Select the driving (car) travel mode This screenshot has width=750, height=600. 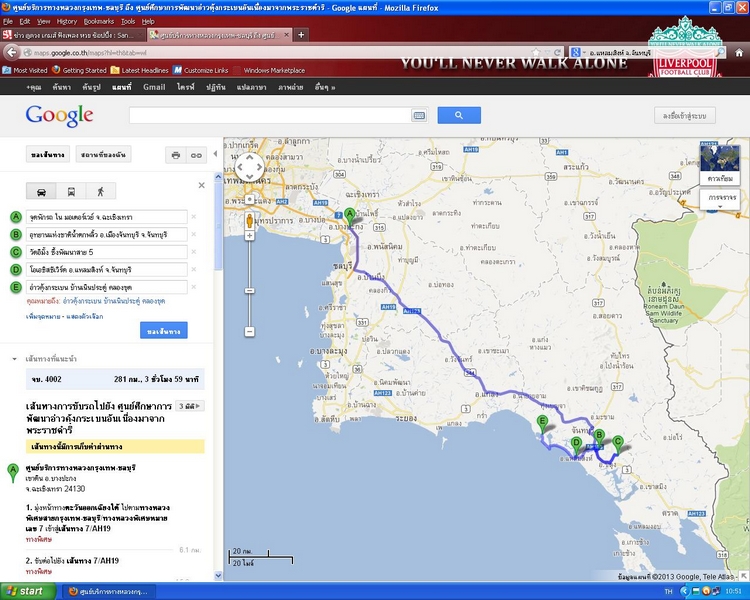41,191
